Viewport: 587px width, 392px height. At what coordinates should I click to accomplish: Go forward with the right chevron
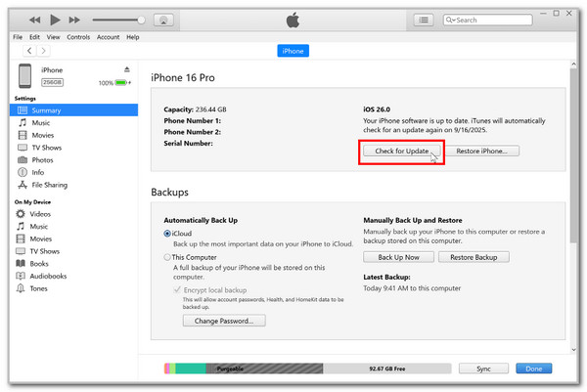tap(43, 51)
